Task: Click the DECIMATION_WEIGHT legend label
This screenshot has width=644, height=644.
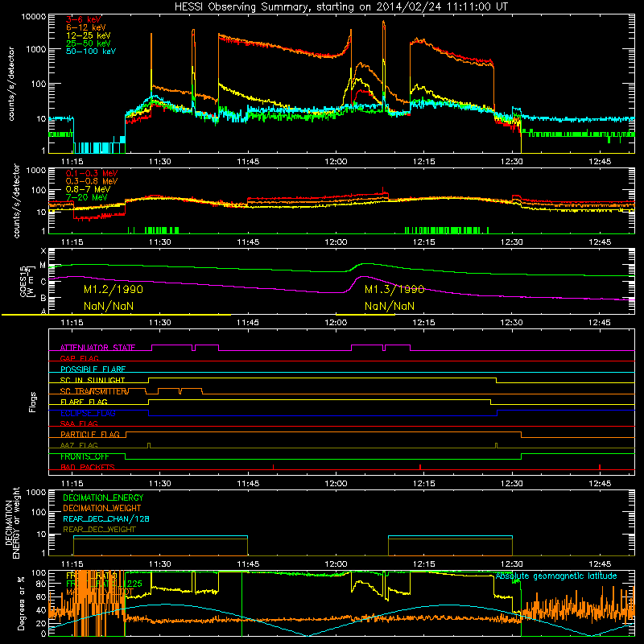Action: point(102,509)
